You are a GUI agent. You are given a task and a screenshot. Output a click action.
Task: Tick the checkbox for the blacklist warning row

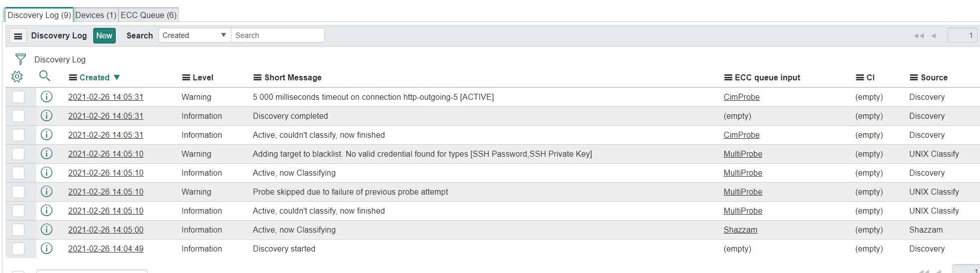click(18, 154)
